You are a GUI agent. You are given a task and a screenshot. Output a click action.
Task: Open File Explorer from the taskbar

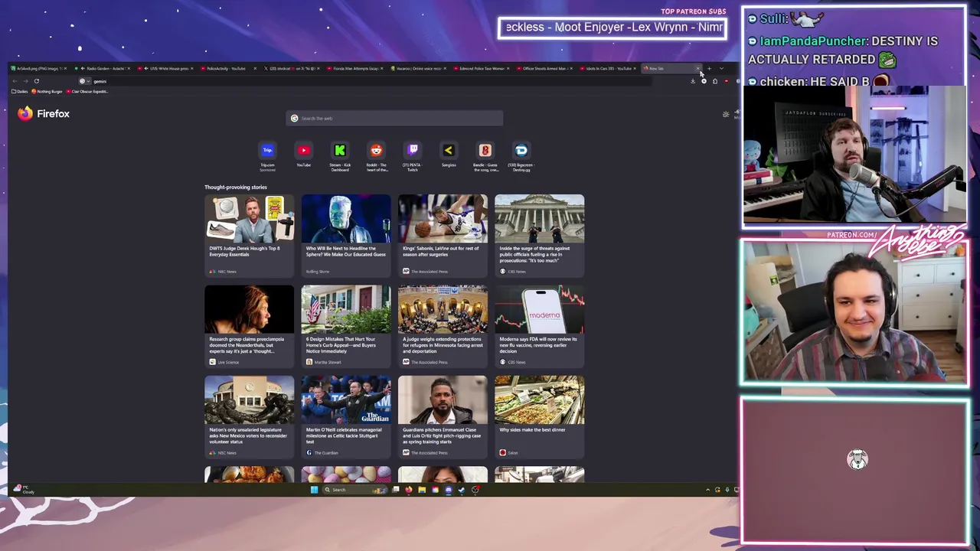[x=422, y=490]
